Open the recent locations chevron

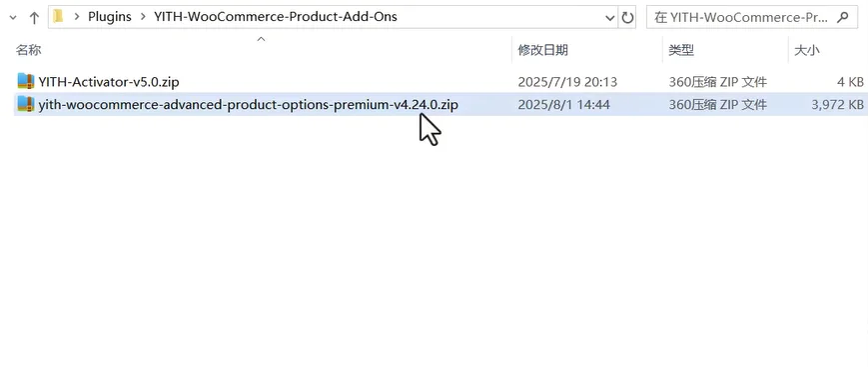[x=13, y=18]
